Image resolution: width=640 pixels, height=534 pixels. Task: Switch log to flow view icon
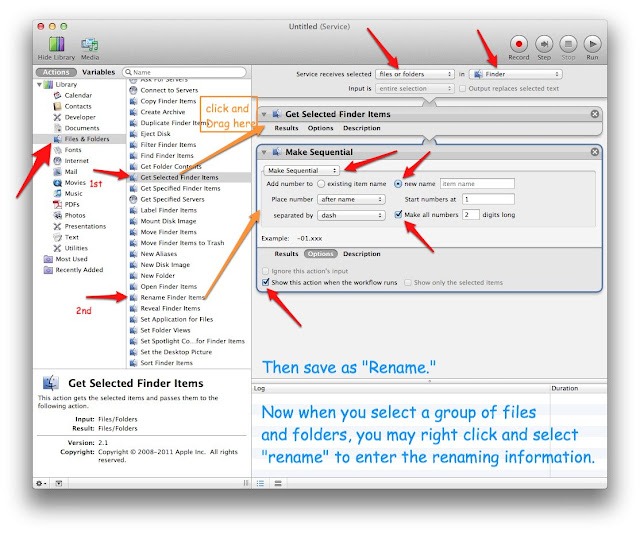pyautogui.click(x=278, y=483)
